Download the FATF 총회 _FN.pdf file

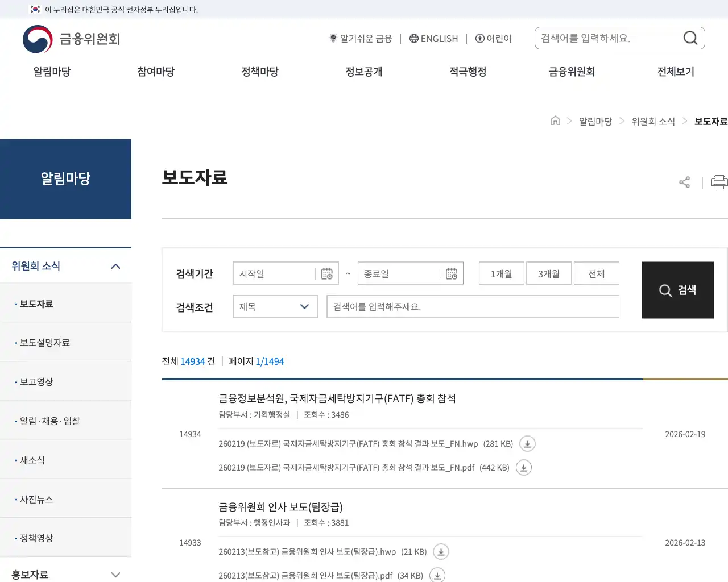524,468
